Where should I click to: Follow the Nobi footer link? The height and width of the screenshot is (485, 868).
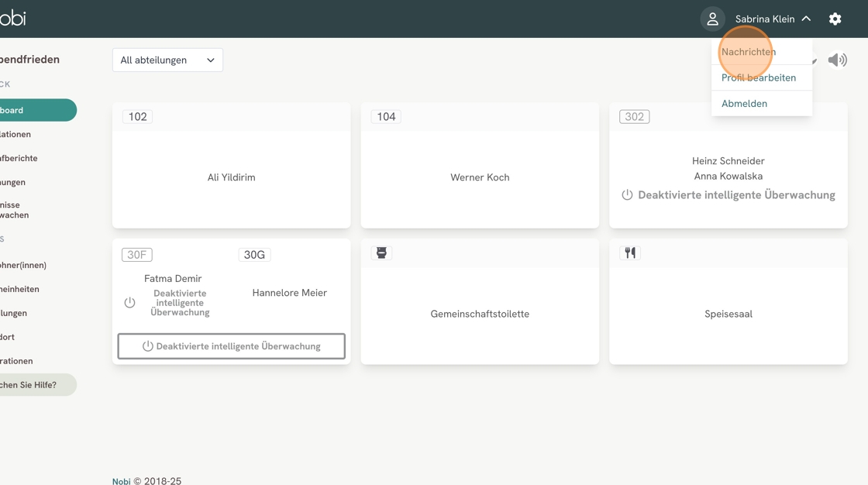[121, 481]
